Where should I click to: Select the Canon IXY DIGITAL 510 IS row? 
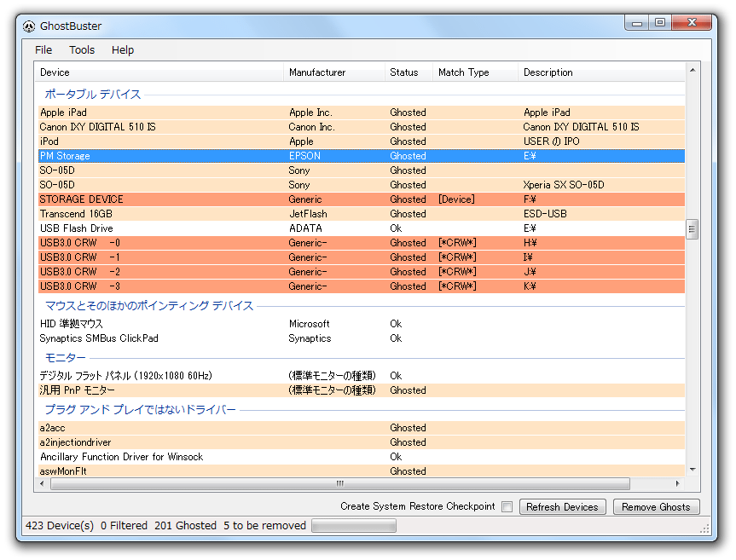point(361,127)
